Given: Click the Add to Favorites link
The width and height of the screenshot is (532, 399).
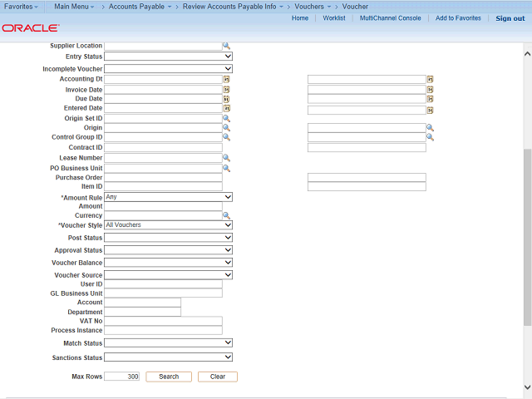Looking at the screenshot, I should [458, 18].
